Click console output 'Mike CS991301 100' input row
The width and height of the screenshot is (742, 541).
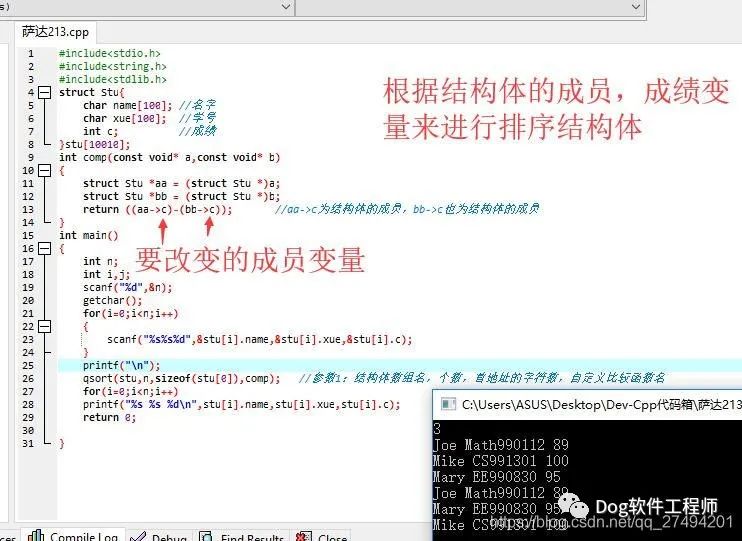point(501,461)
